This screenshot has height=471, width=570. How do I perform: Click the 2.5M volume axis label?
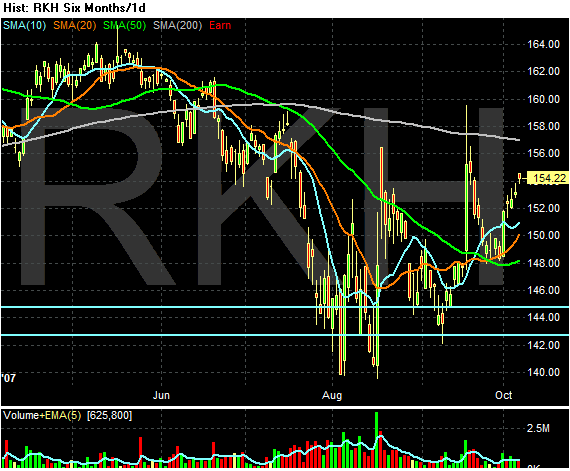[x=538, y=428]
